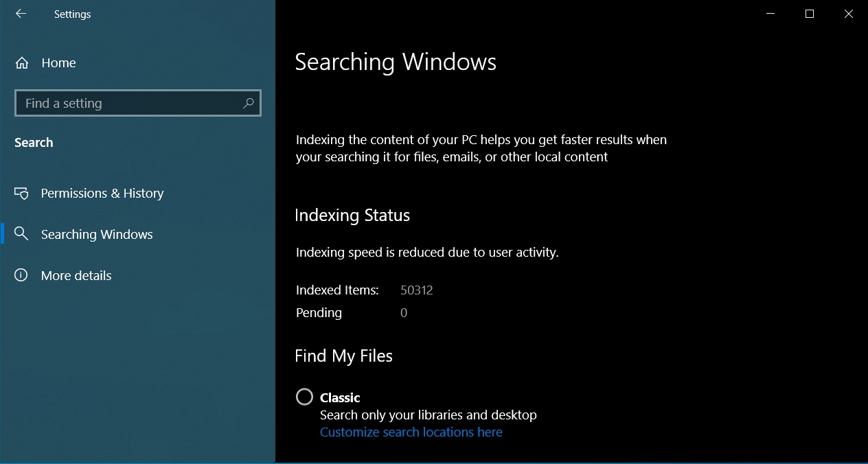
Task: Click the Permissions & History shield icon
Action: pyautogui.click(x=22, y=194)
